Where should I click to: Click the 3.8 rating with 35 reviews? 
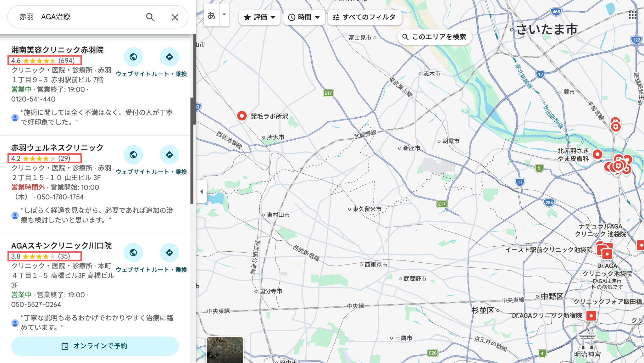click(x=44, y=256)
